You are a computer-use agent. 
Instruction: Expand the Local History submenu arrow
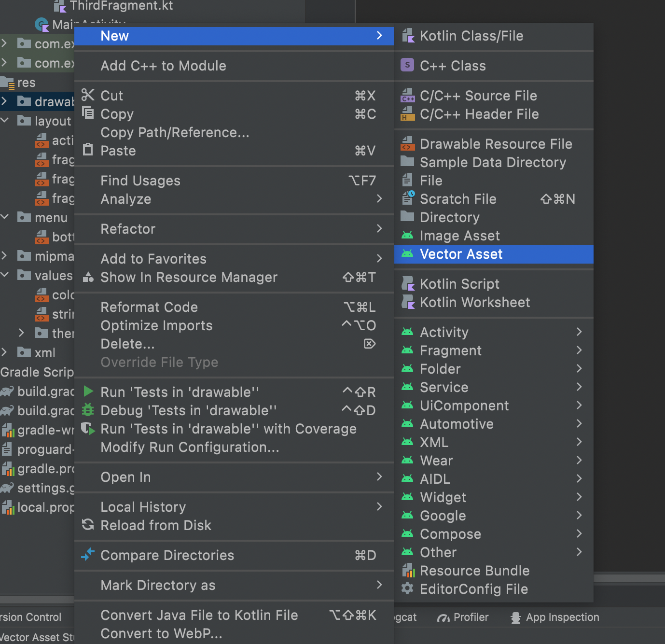point(379,506)
